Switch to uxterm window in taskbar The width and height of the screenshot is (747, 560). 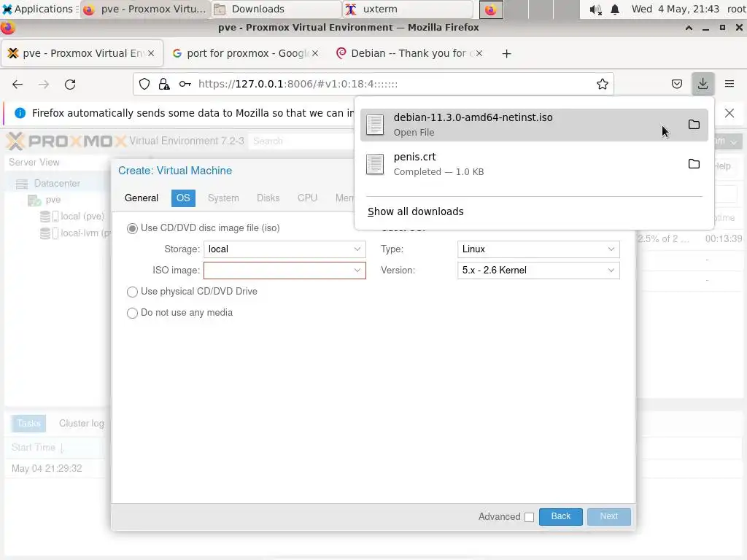[407, 9]
